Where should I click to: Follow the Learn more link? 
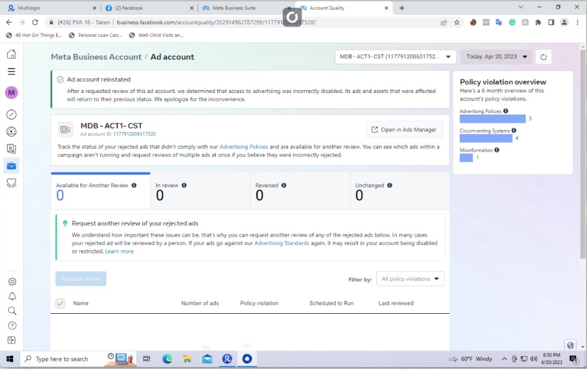click(119, 252)
